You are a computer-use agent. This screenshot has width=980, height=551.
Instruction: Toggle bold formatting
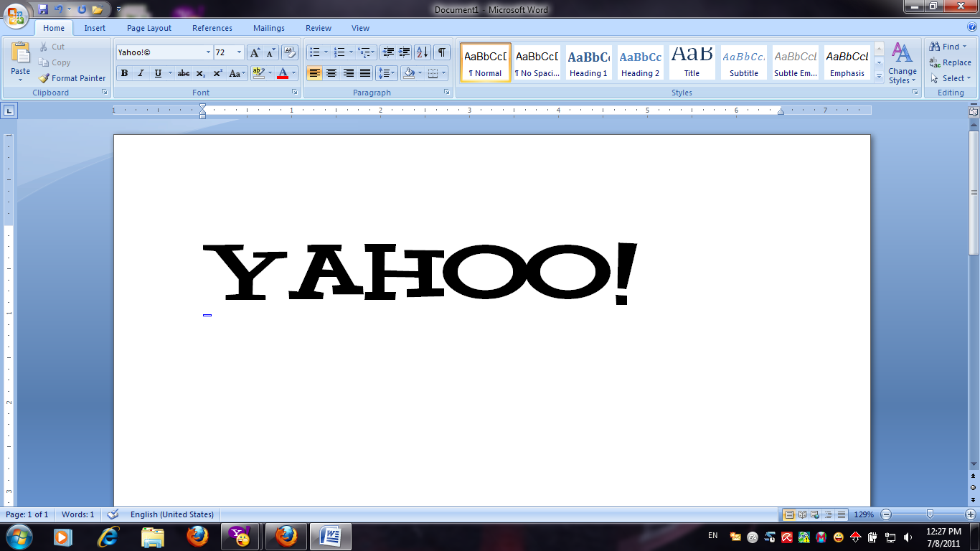click(124, 73)
